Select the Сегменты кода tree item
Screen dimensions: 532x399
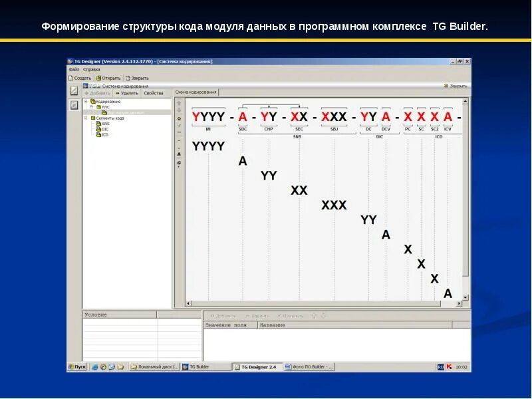point(107,118)
